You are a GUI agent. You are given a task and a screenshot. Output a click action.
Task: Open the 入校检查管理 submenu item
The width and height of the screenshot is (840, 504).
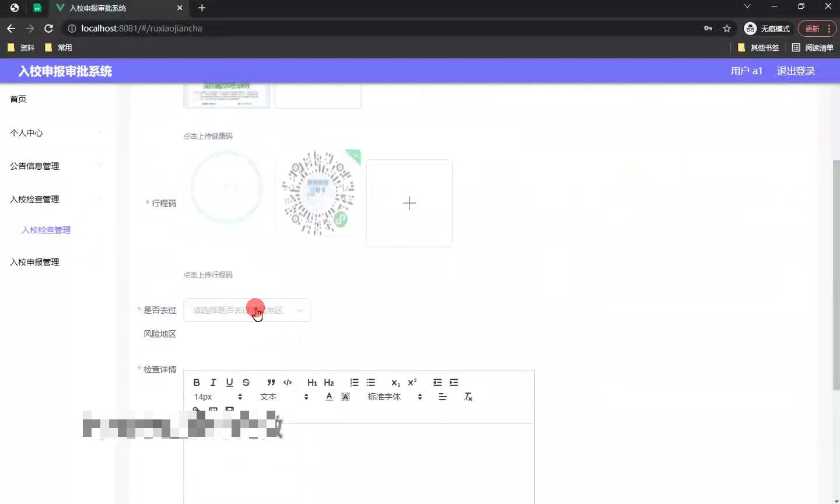pyautogui.click(x=46, y=230)
